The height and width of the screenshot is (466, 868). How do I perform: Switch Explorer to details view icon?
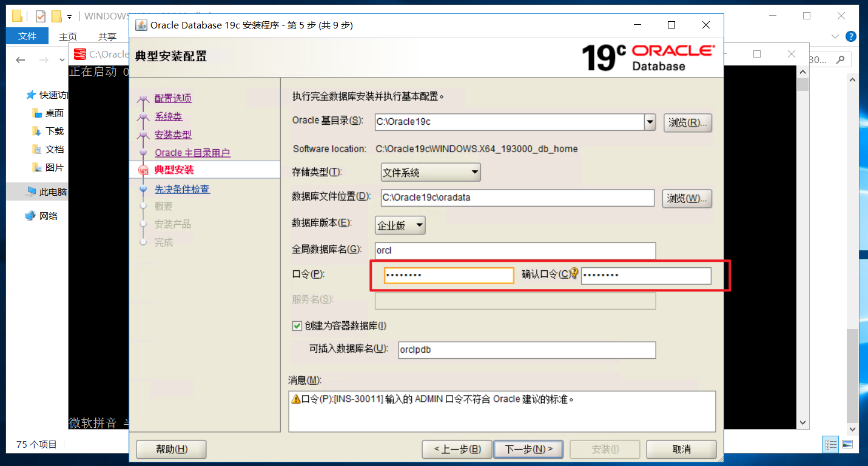point(830,444)
